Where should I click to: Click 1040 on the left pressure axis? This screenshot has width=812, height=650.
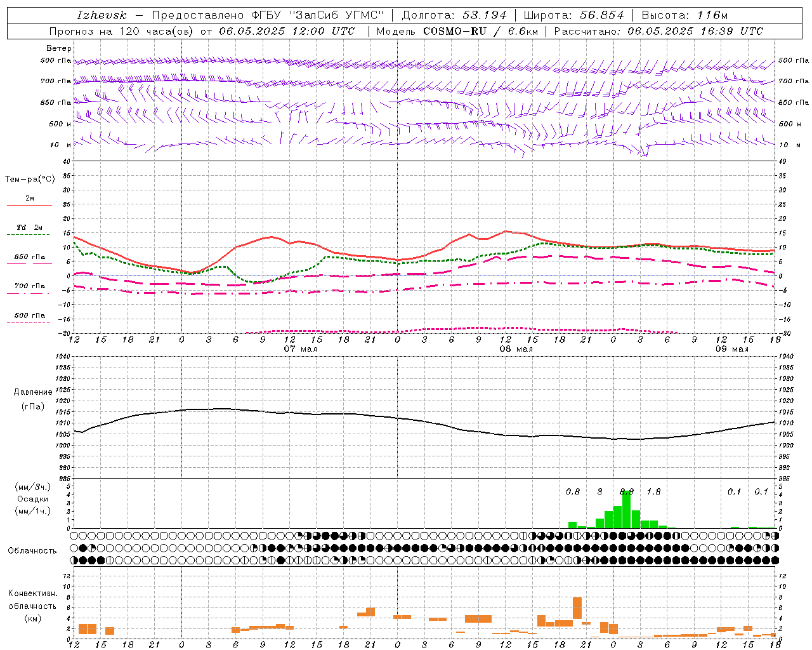[x=62, y=357]
